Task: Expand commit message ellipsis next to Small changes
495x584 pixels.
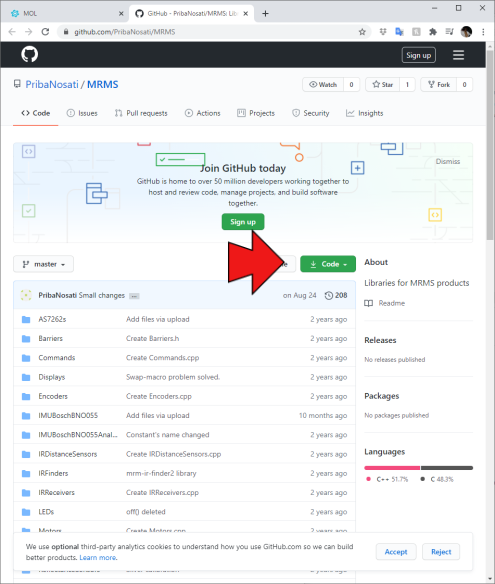Action: [x=134, y=296]
